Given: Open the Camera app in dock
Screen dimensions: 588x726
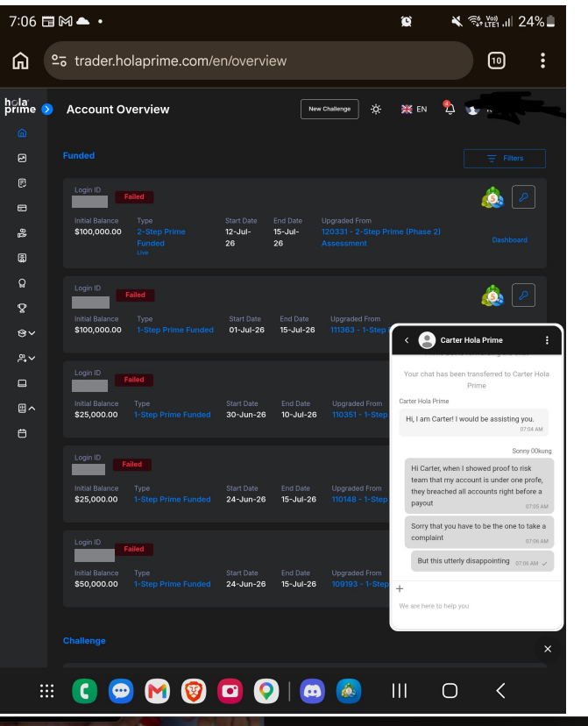Looking at the screenshot, I should tap(230, 691).
